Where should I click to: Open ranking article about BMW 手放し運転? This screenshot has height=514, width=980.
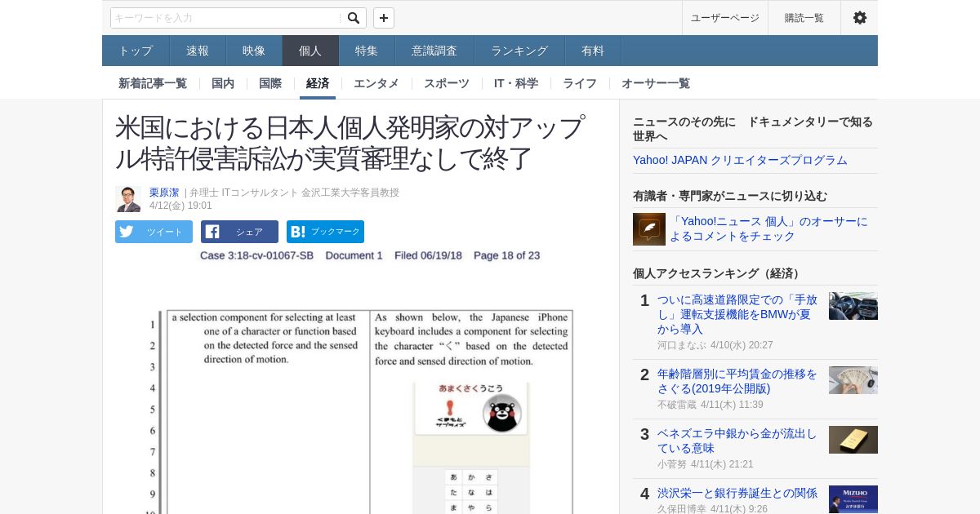click(737, 314)
